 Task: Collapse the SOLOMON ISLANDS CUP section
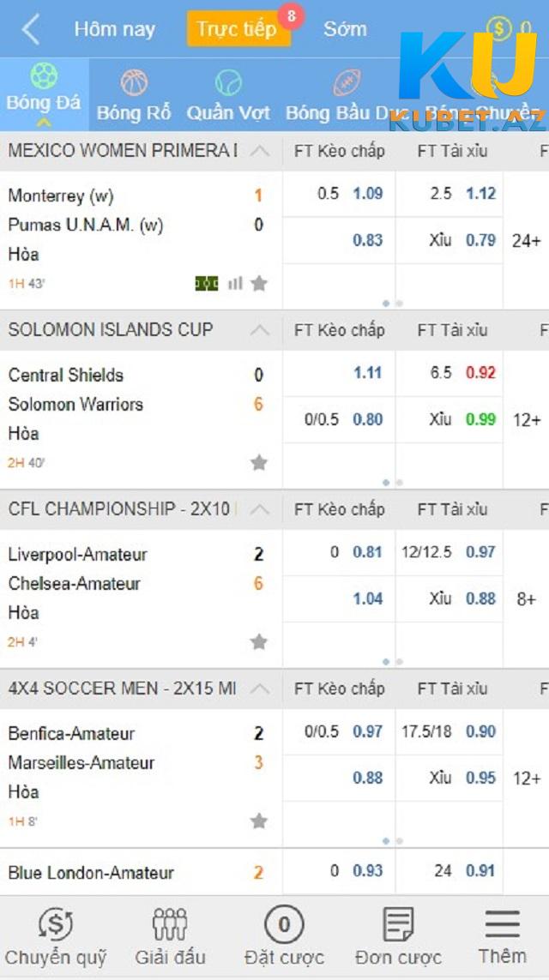point(260,330)
